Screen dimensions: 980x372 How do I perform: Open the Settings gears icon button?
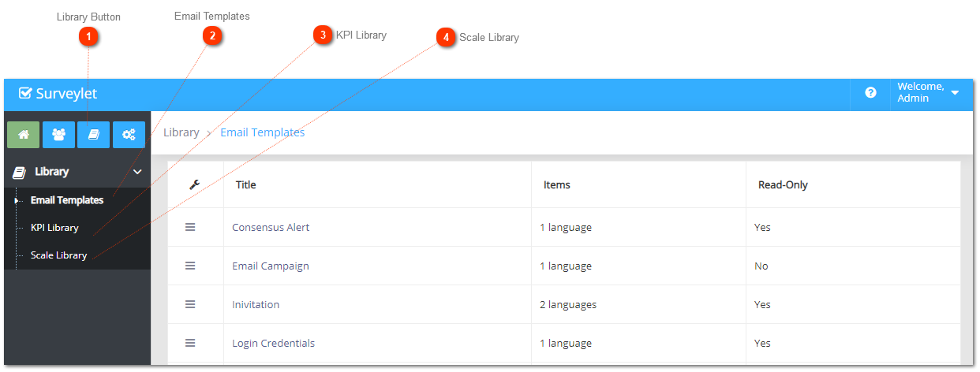click(x=129, y=135)
